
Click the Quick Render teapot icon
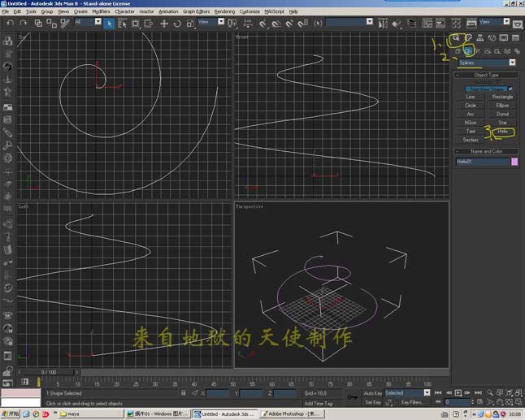[518, 24]
